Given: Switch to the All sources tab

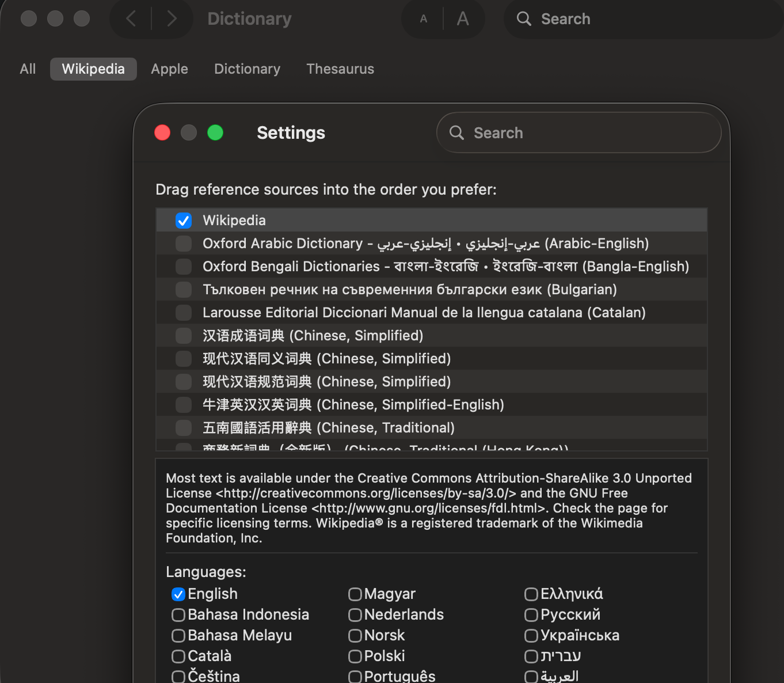Looking at the screenshot, I should point(28,69).
